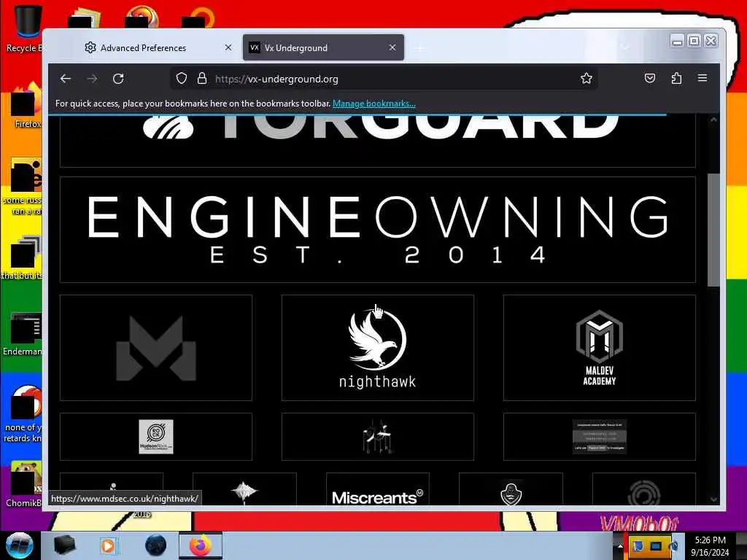This screenshot has height=560, width=747.
Task: Select the Enderman desktop icon
Action: click(23, 333)
